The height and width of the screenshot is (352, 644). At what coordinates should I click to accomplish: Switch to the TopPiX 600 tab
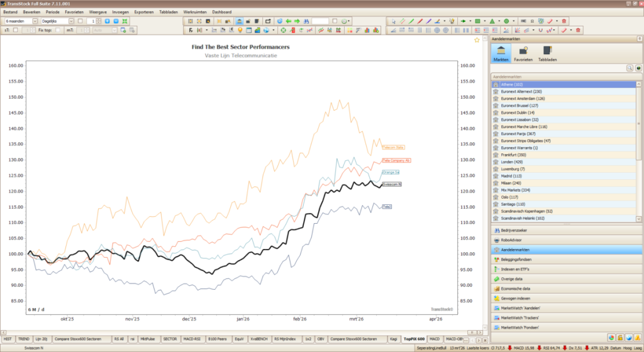click(x=414, y=339)
